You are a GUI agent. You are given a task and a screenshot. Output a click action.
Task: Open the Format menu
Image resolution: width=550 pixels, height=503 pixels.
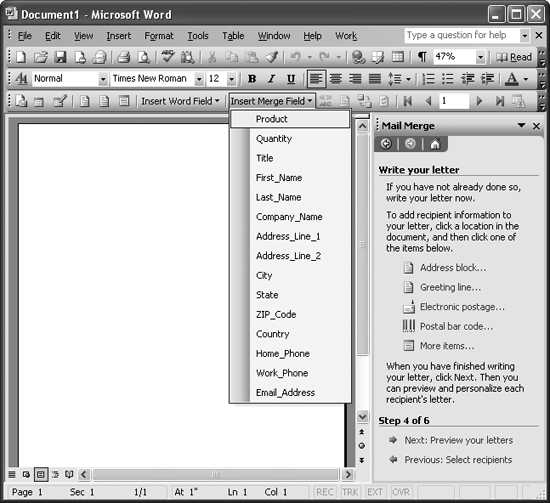[x=159, y=36]
